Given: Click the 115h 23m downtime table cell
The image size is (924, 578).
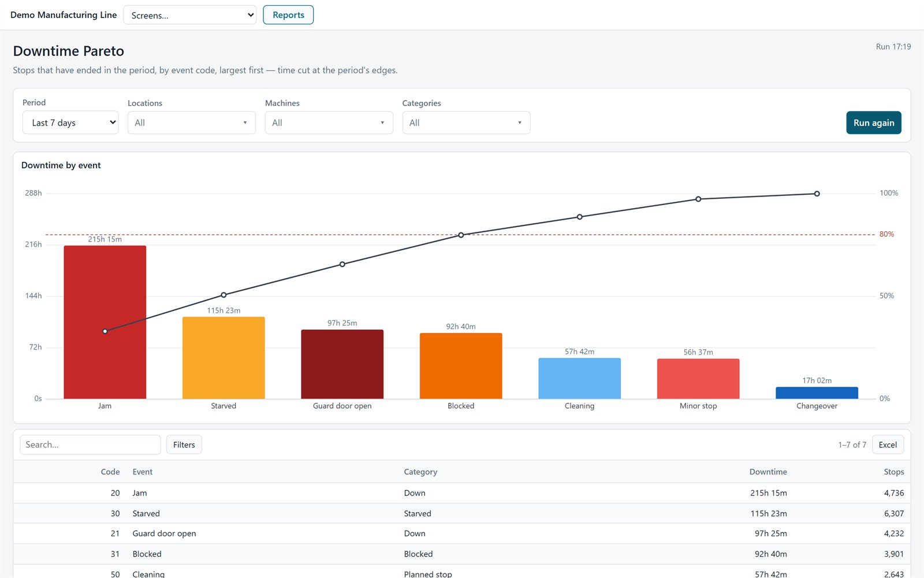Looking at the screenshot, I should pos(769,513).
